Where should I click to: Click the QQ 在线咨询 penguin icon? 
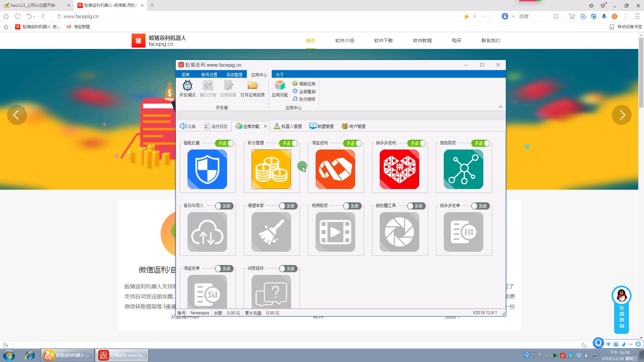[622, 296]
